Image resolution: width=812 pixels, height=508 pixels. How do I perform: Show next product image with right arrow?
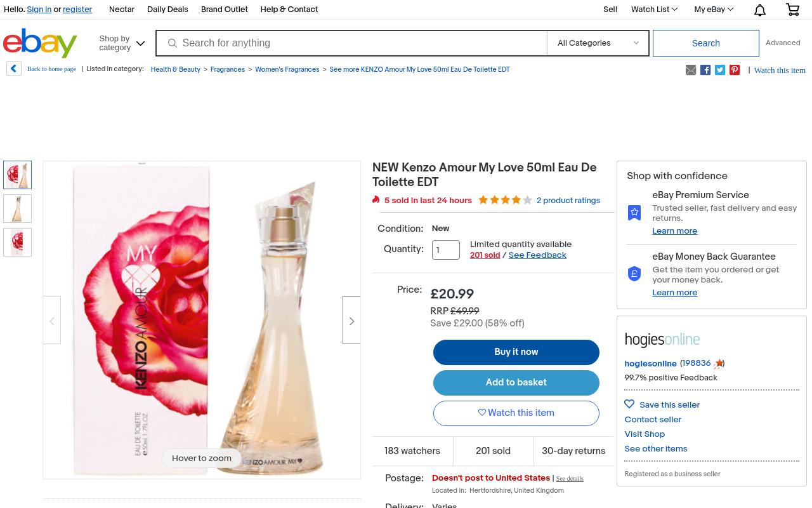coord(351,320)
